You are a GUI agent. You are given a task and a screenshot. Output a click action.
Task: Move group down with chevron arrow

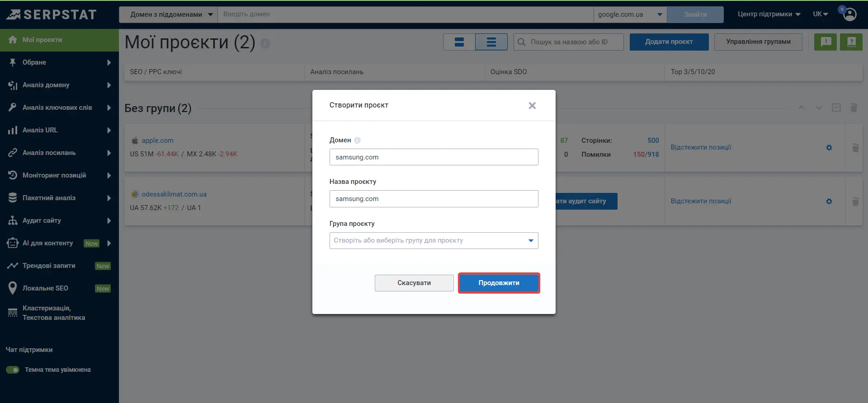(x=819, y=108)
